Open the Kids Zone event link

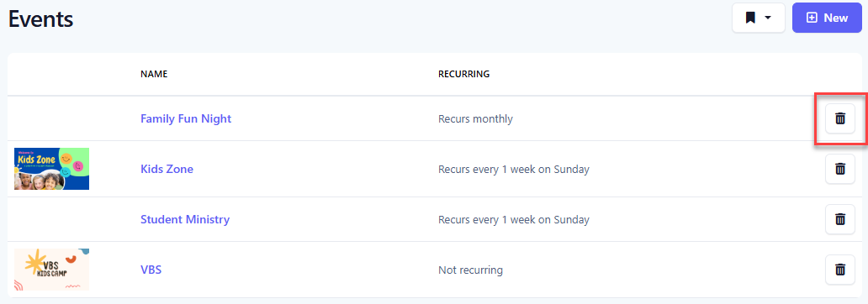[167, 169]
